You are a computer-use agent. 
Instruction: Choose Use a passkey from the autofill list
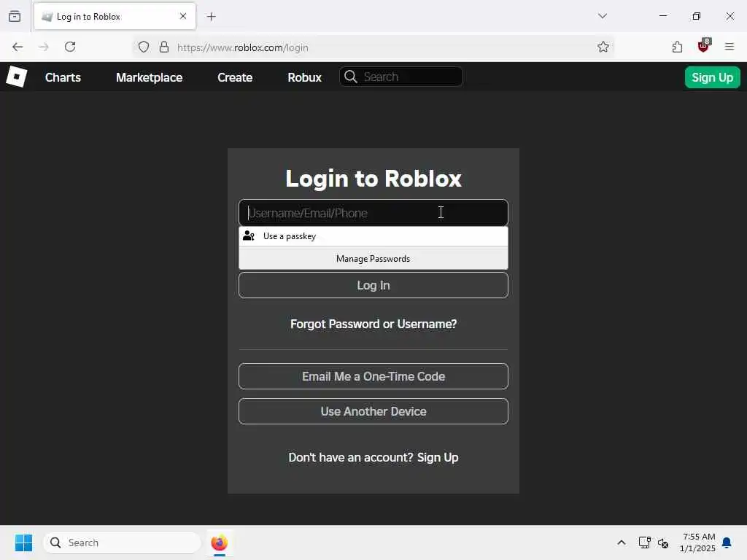373,236
